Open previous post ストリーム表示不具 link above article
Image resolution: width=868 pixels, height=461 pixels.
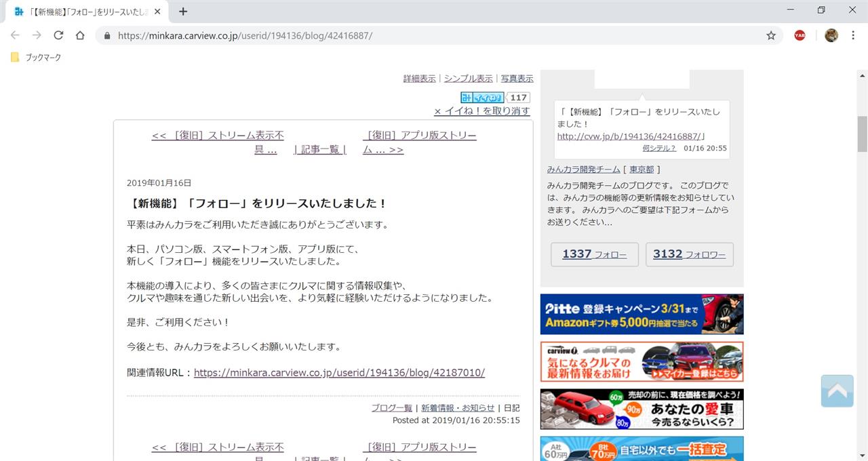[218, 142]
